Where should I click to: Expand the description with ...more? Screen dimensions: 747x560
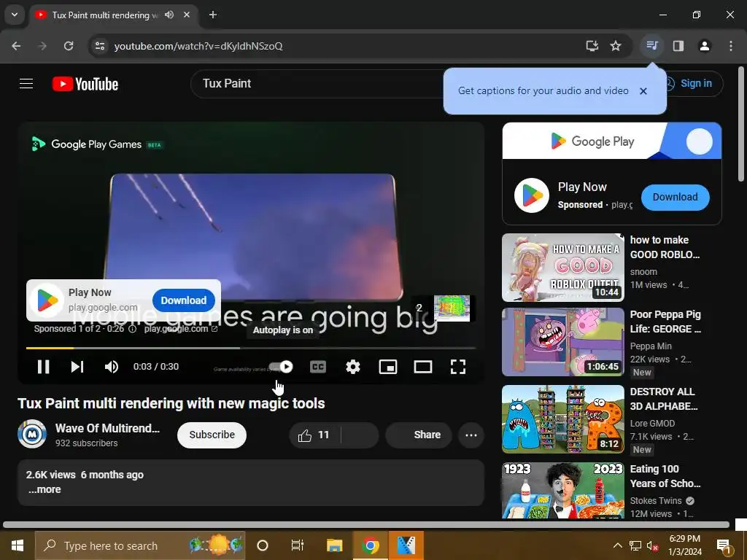(44, 489)
